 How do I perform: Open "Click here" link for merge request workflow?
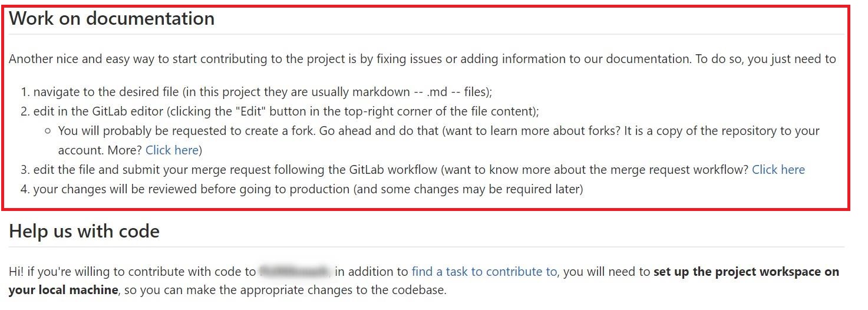pos(778,170)
